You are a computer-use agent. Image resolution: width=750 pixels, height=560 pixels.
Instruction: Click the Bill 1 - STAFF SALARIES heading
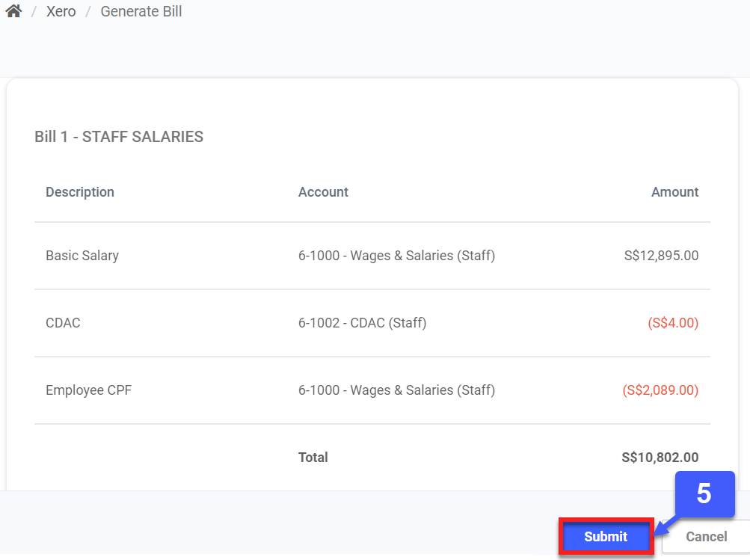(x=119, y=137)
